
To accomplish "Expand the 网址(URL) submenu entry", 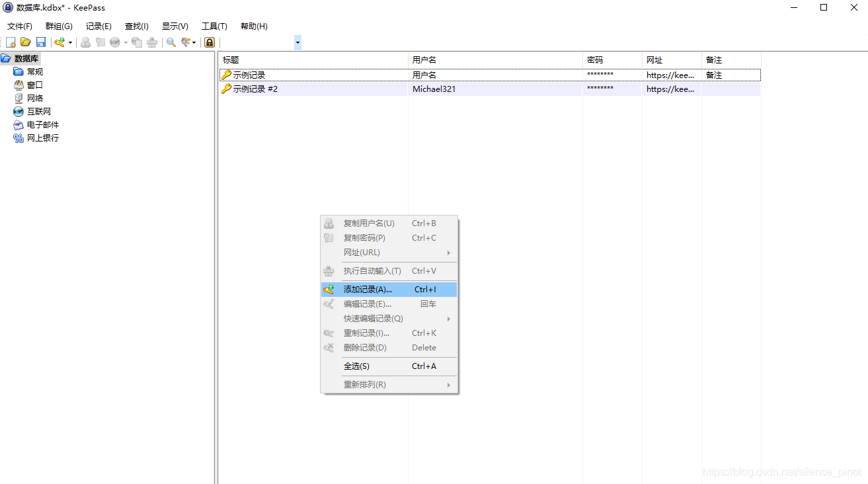I will (x=389, y=253).
